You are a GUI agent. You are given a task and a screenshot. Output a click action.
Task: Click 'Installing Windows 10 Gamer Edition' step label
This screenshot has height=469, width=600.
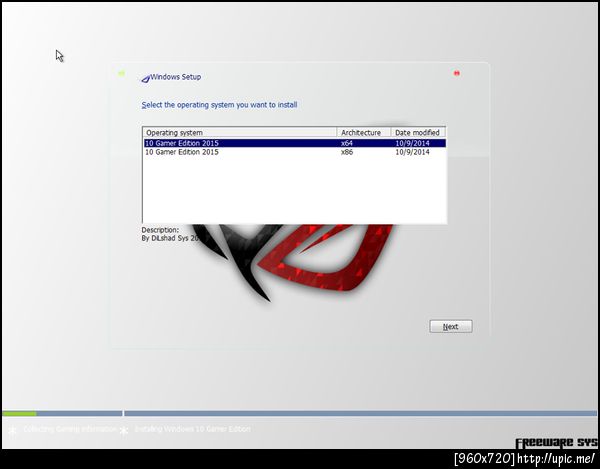[x=192, y=429]
